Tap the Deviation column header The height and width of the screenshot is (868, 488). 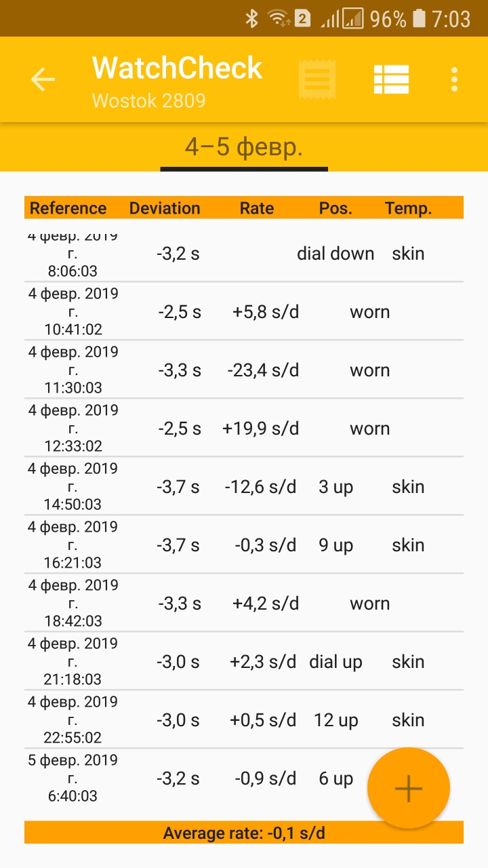[x=165, y=208]
